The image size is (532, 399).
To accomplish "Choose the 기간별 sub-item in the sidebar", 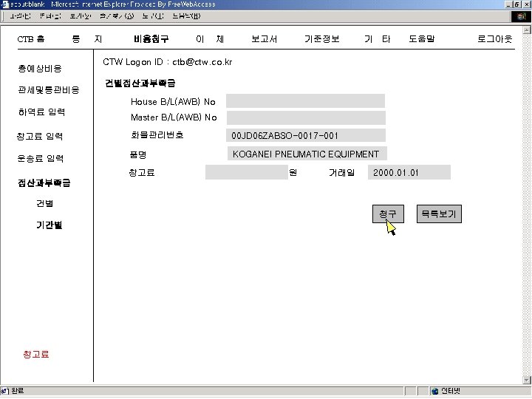I will 50,225.
